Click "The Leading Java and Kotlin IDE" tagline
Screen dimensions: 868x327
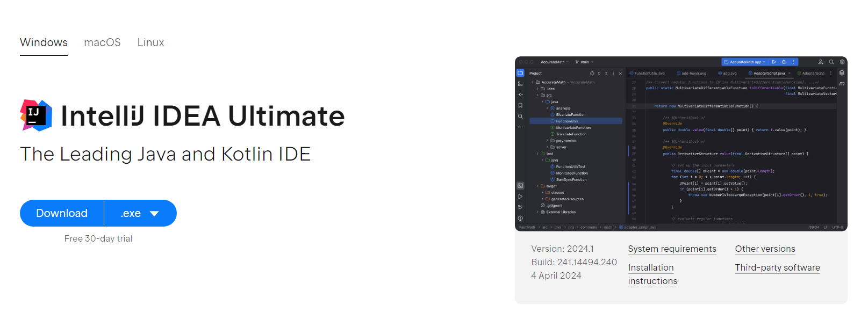pyautogui.click(x=166, y=154)
